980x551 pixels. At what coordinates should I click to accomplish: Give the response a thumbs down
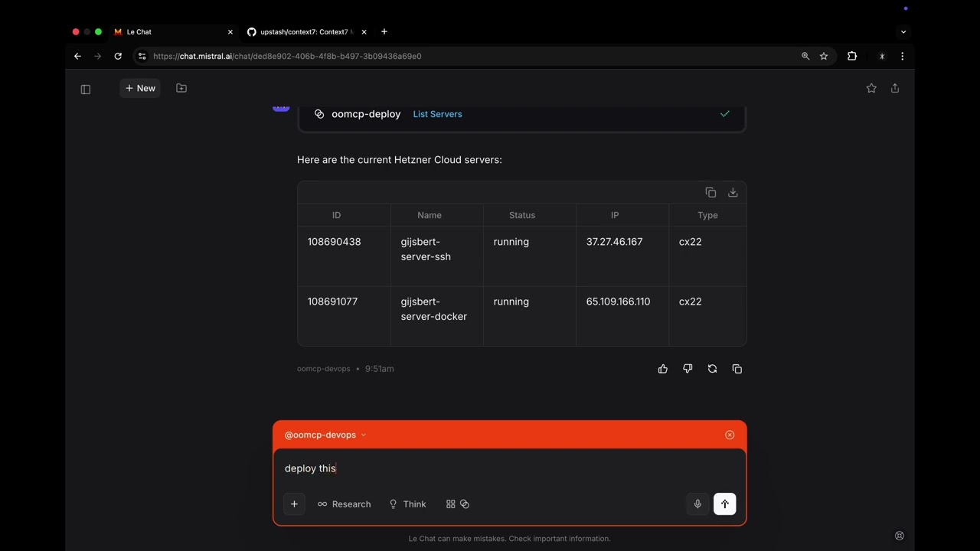688,369
